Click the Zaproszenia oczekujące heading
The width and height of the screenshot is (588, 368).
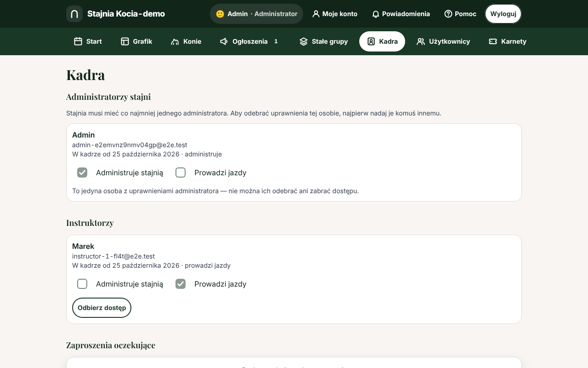pyautogui.click(x=111, y=345)
